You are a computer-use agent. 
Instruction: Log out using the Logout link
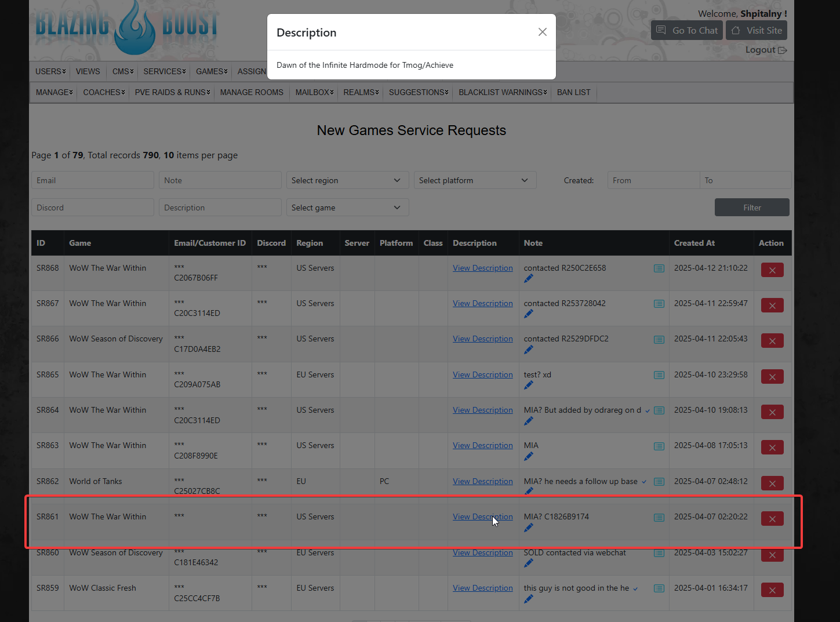click(x=766, y=50)
